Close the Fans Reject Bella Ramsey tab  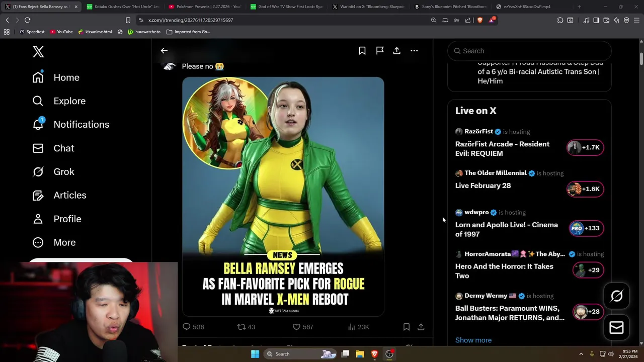pos(76,7)
